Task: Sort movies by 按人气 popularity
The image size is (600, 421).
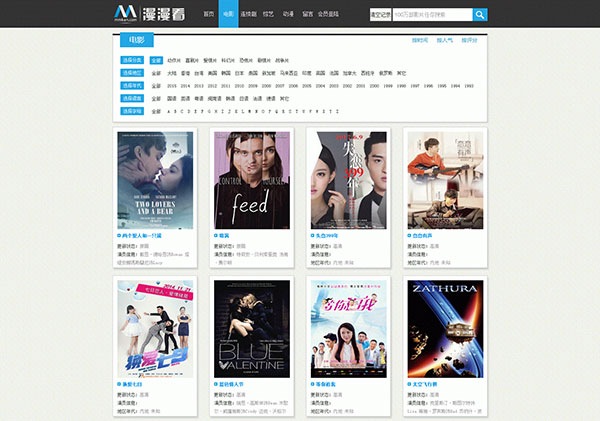Action: click(445, 40)
